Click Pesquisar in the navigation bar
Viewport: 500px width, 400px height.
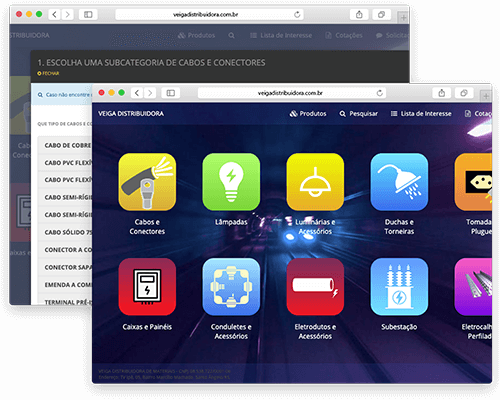359,114
